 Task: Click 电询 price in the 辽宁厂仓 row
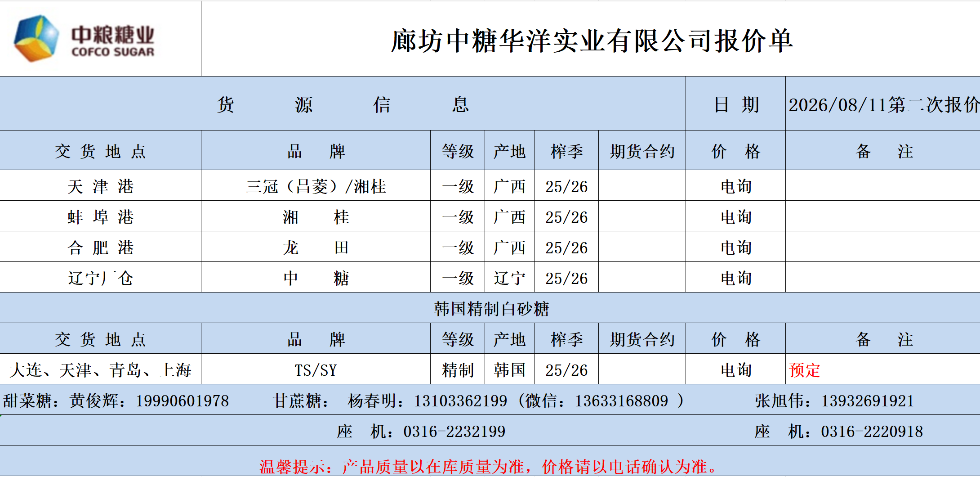tap(736, 278)
